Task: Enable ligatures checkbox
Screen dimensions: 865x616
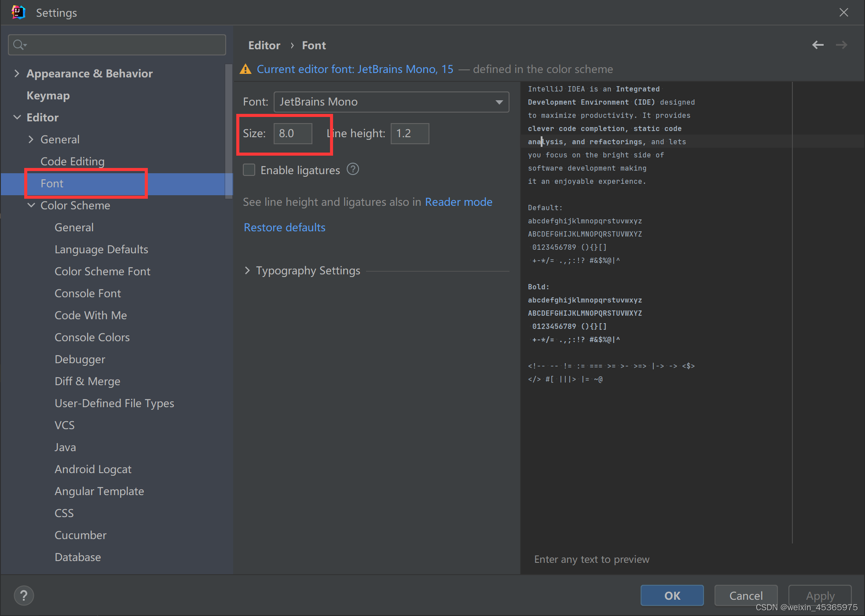Action: click(x=249, y=170)
